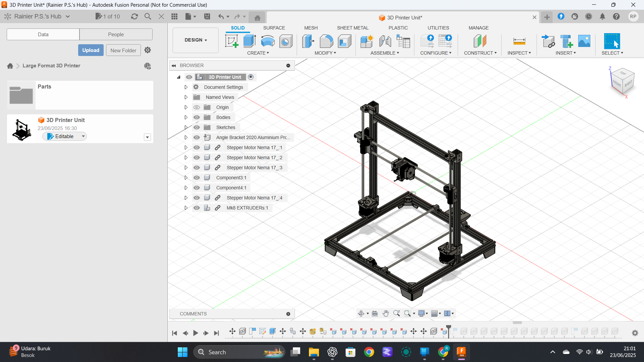Hide the Bodies folder
The image size is (644, 362).
197,117
